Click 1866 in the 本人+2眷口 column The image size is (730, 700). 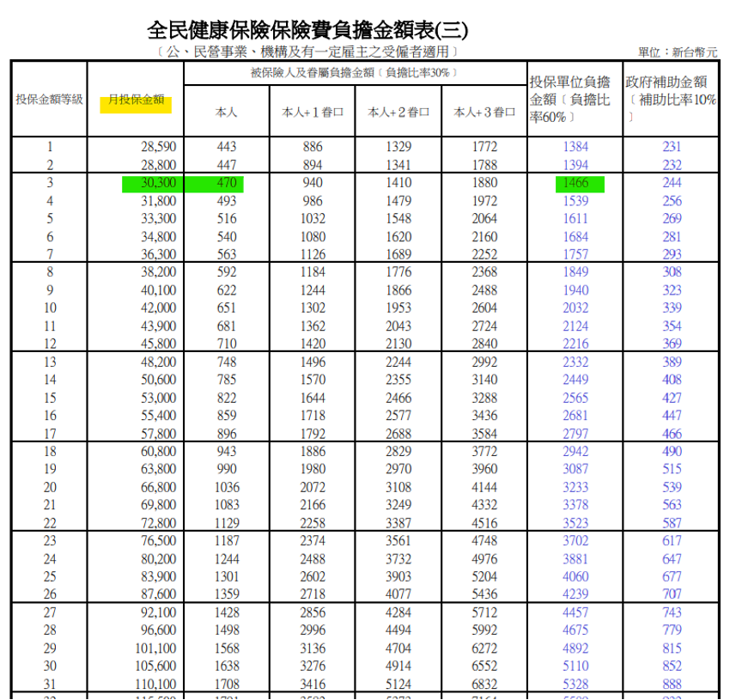tap(398, 290)
